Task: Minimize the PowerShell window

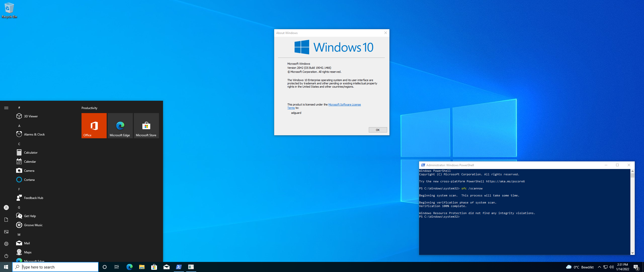Action: click(x=606, y=165)
